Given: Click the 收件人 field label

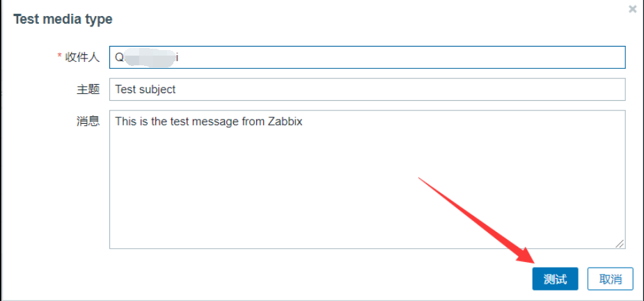Looking at the screenshot, I should pyautogui.click(x=82, y=57).
